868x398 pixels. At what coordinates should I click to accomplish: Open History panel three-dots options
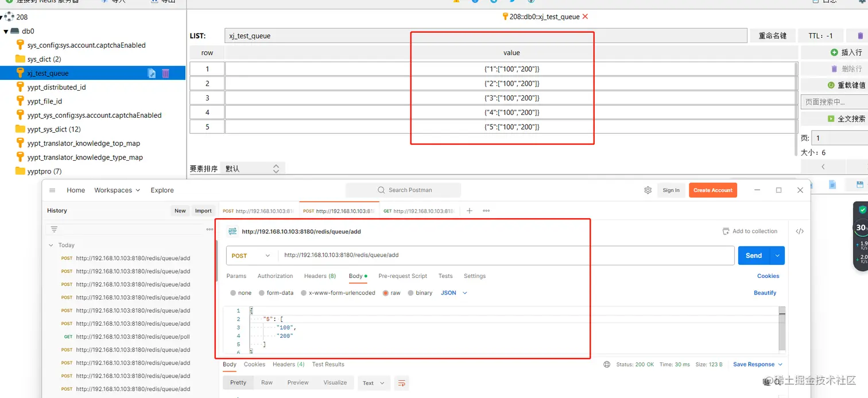click(210, 229)
